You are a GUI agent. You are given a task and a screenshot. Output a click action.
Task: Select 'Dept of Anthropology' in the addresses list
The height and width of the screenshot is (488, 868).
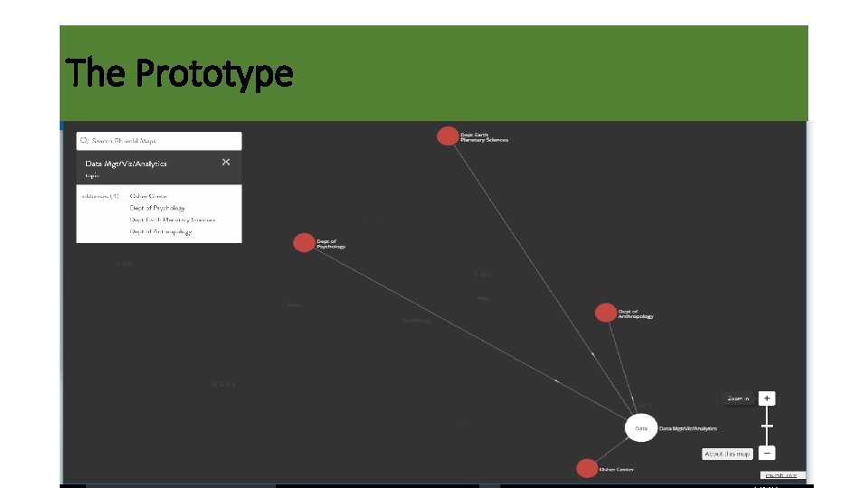[x=161, y=232]
